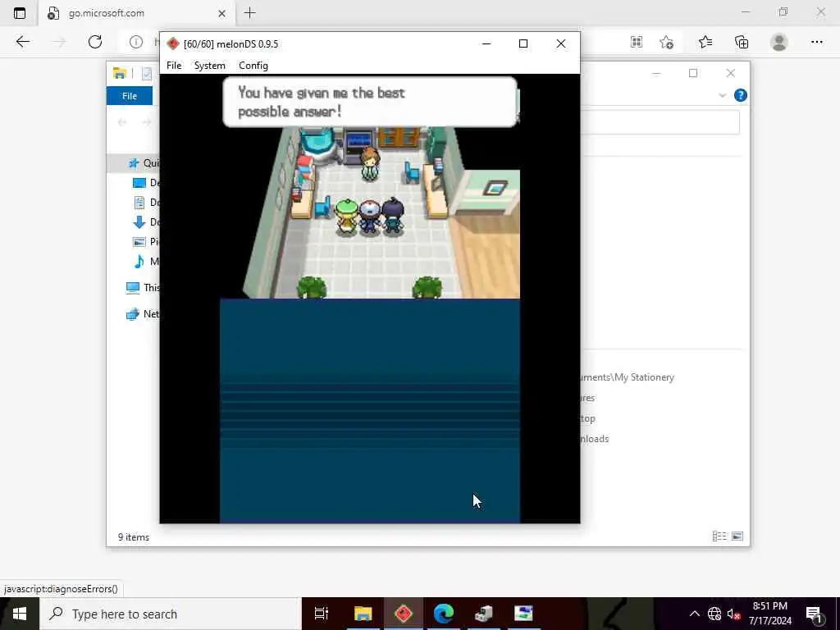Open Edge Collections icon

pos(742,42)
